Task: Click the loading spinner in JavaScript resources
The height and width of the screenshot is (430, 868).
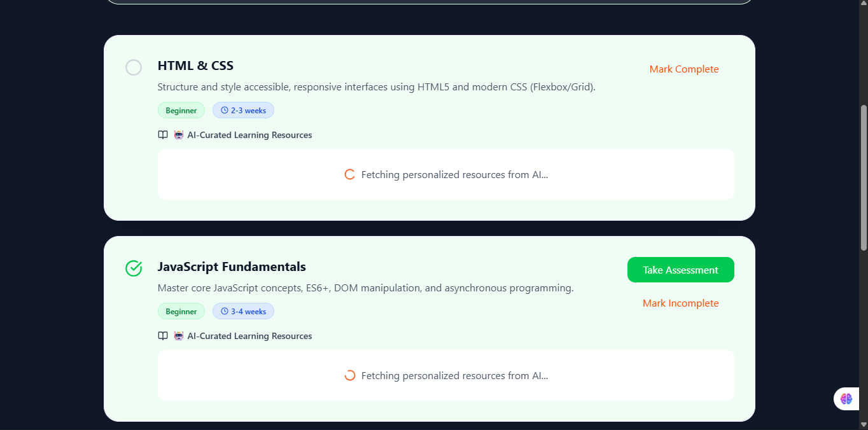Action: [x=349, y=375]
